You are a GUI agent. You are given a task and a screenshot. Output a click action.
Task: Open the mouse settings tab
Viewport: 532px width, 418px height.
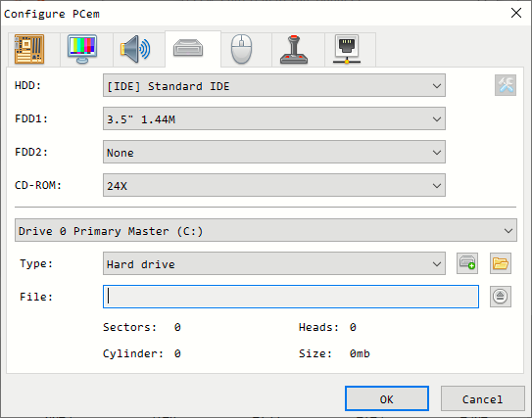(242, 50)
